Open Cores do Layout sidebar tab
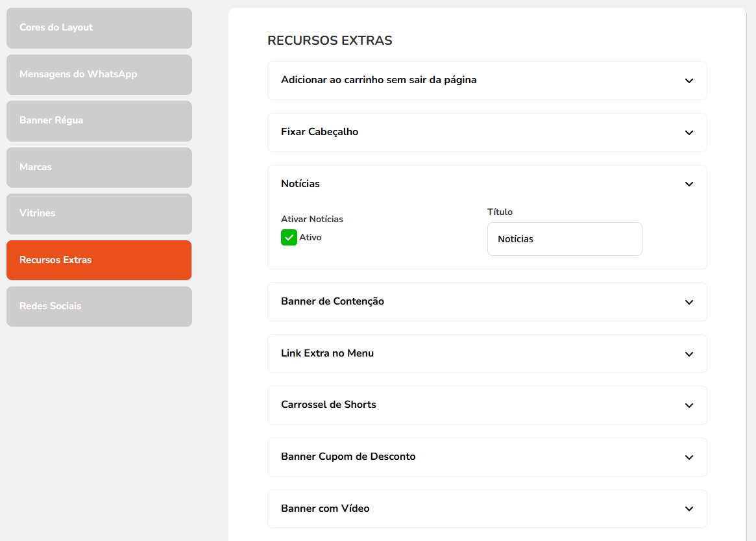The image size is (756, 541). pyautogui.click(x=99, y=28)
